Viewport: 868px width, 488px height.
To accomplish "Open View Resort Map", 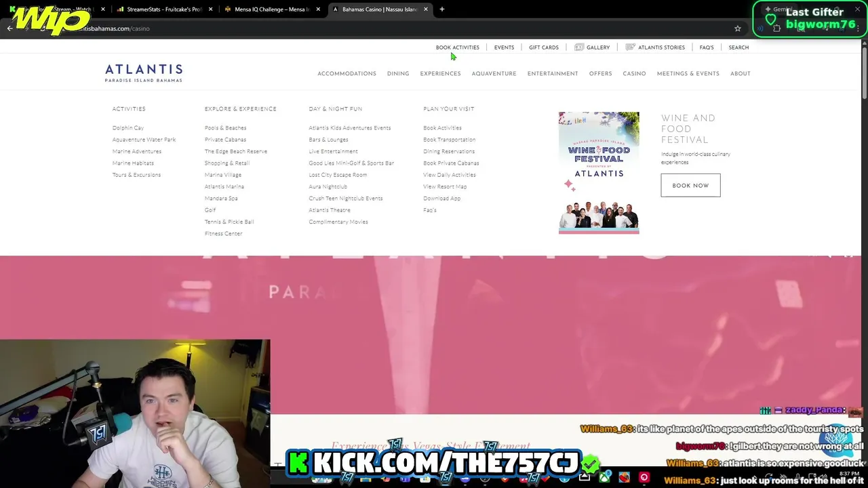I will pyautogui.click(x=445, y=186).
